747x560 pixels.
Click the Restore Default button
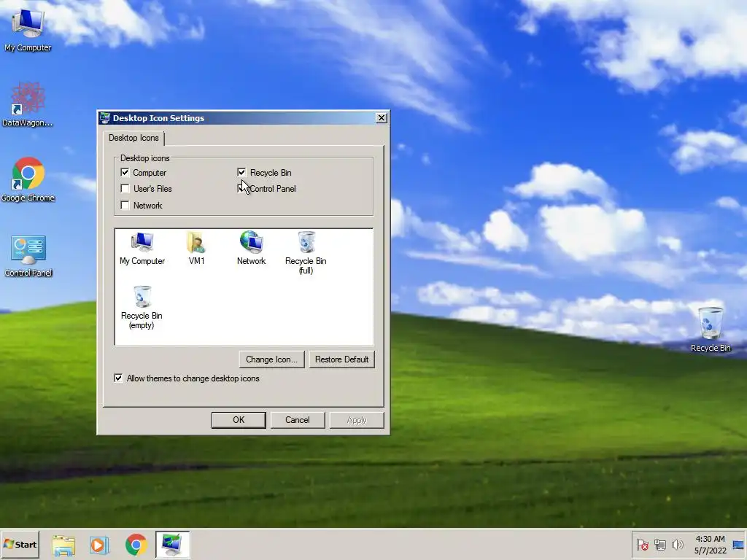(x=341, y=359)
